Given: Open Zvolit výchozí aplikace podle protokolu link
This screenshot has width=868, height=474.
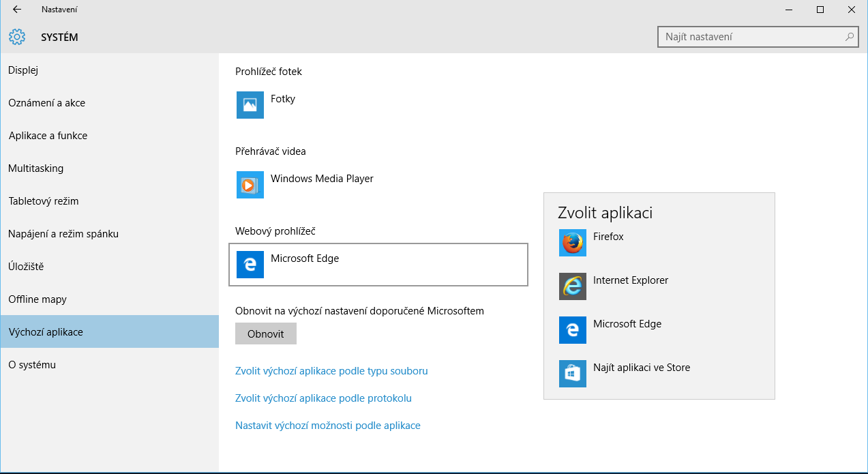Looking at the screenshot, I should (x=323, y=398).
